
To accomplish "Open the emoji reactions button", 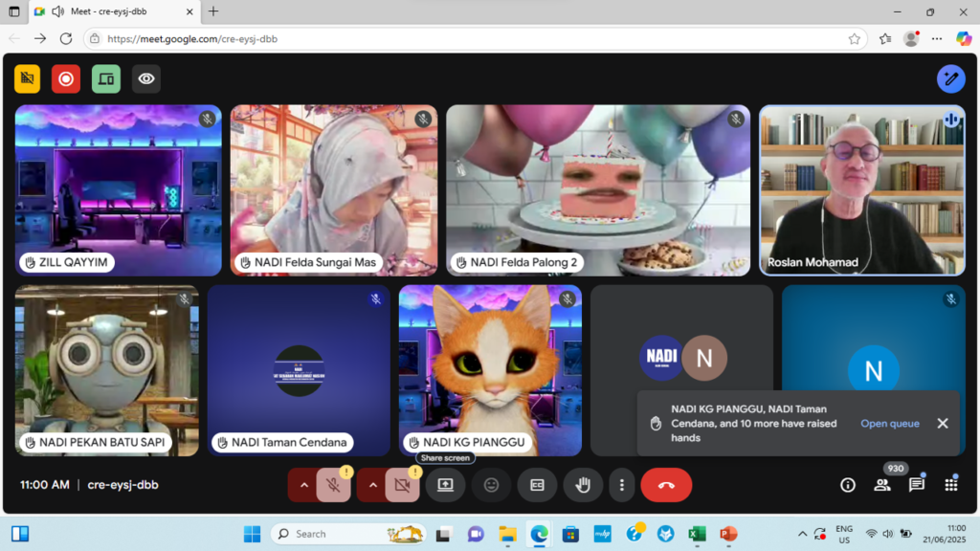I will tap(491, 485).
